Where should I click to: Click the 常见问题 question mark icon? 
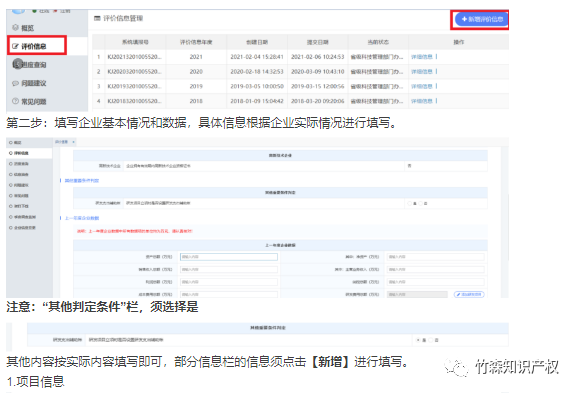[x=15, y=101]
